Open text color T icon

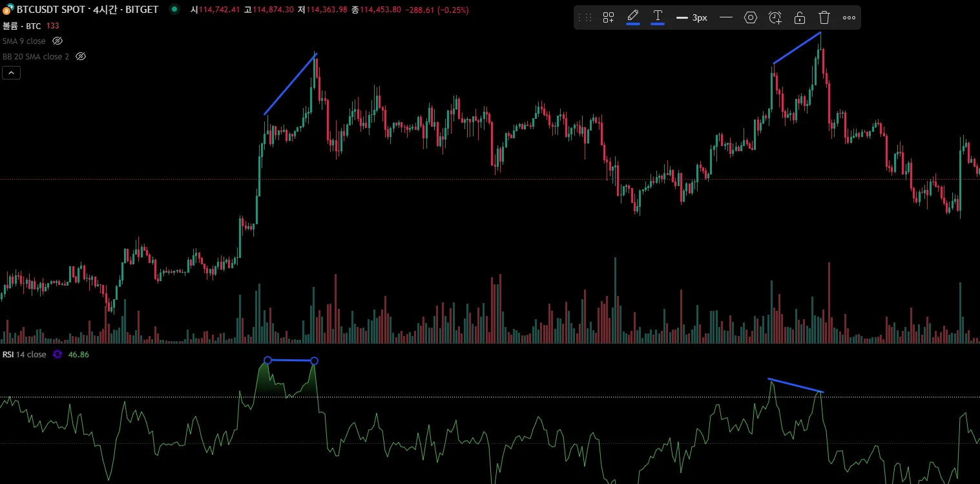pos(658,17)
